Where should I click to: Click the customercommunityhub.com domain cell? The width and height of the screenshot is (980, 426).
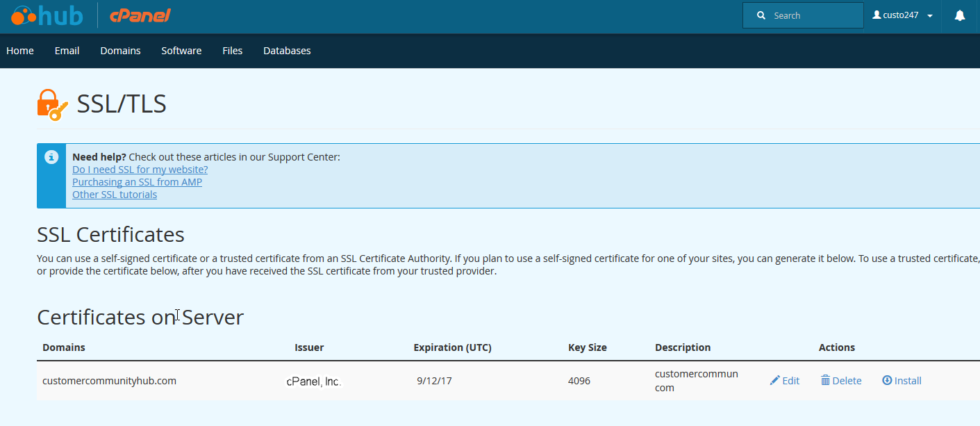pos(109,381)
